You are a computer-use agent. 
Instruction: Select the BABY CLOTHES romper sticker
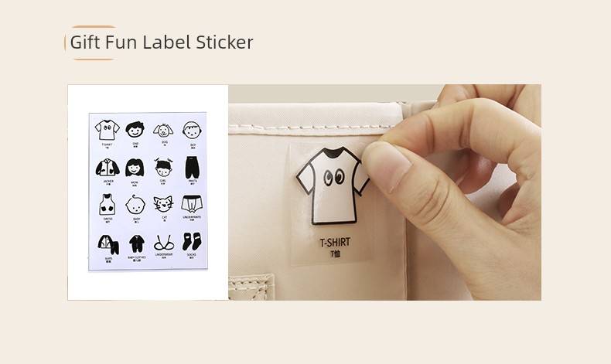[137, 243]
